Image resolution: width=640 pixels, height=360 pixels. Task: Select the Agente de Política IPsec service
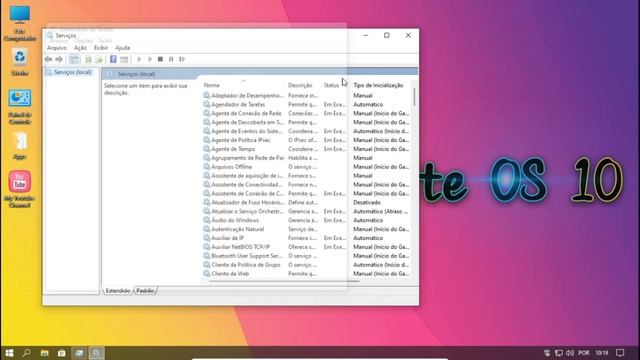click(241, 140)
